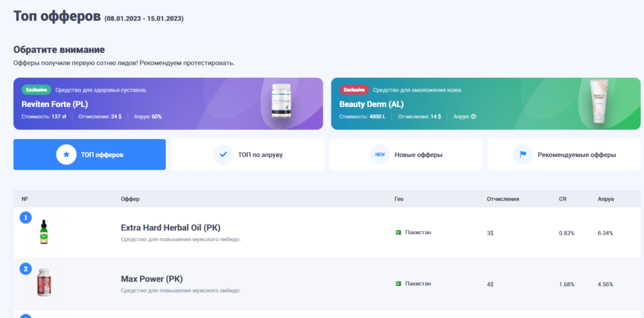Click the Обратите внимание heading
The image size is (644, 318).
(59, 50)
